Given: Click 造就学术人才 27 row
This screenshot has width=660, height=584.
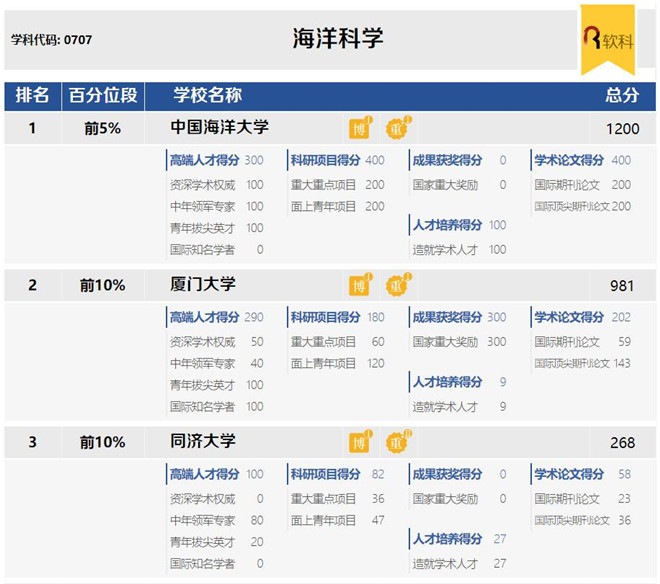Looking at the screenshot, I should (x=459, y=563).
